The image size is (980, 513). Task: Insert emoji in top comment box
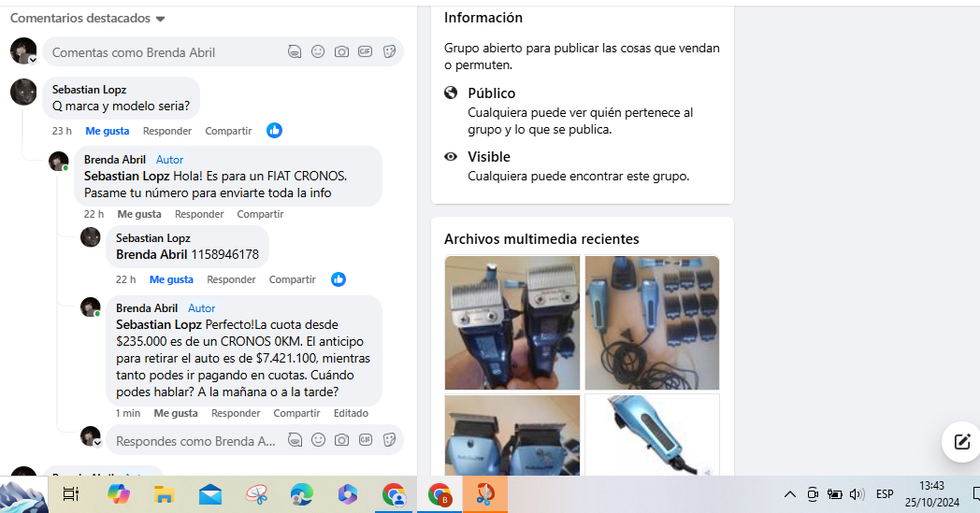[318, 52]
